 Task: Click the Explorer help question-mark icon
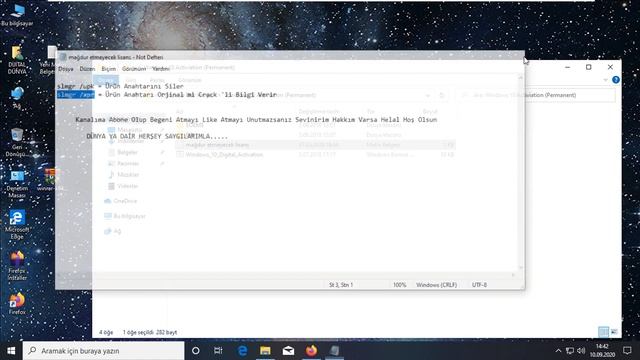click(x=616, y=80)
